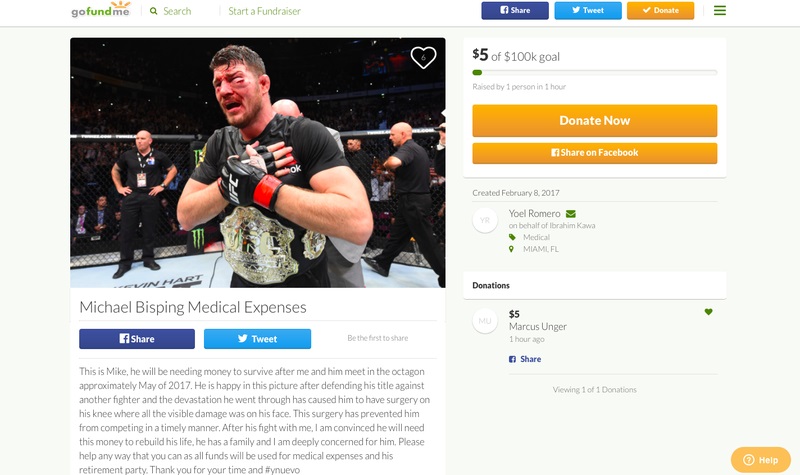
Task: Open the hamburger menu
Action: coord(720,11)
